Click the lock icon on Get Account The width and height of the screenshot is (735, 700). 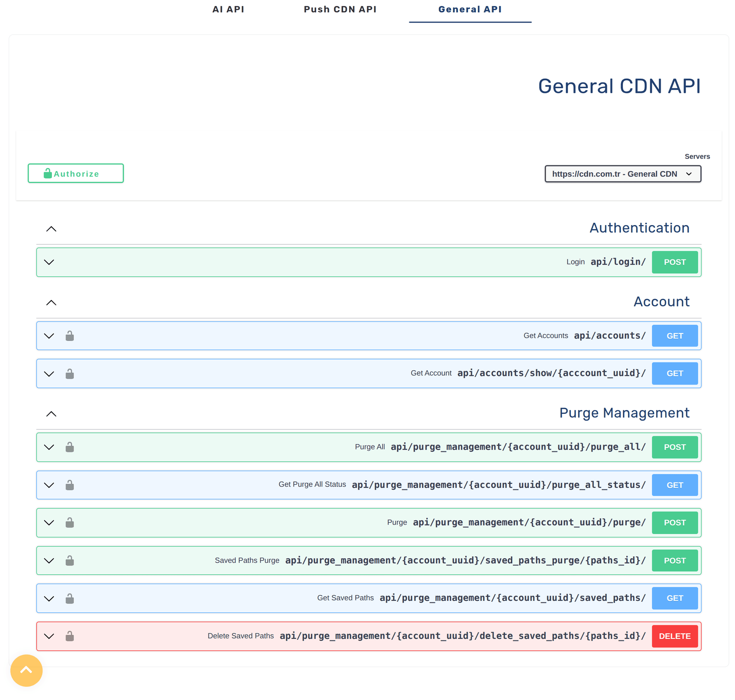(70, 373)
